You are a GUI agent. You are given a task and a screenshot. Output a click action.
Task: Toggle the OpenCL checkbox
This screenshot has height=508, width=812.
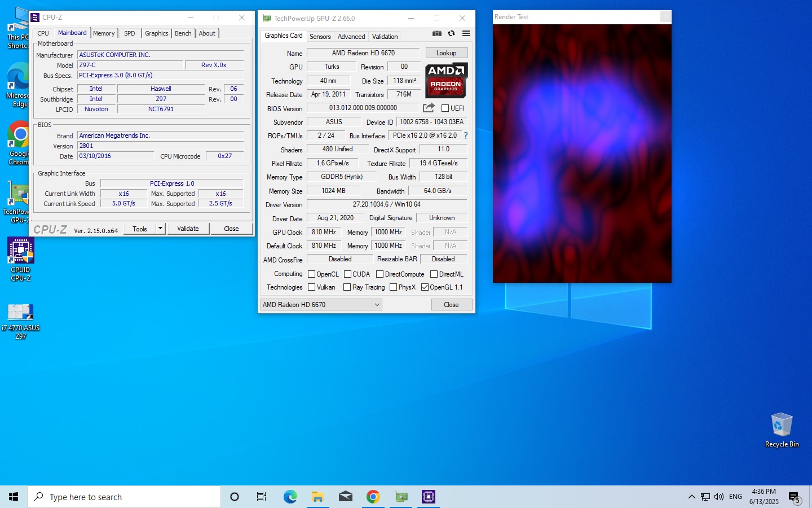coord(311,274)
